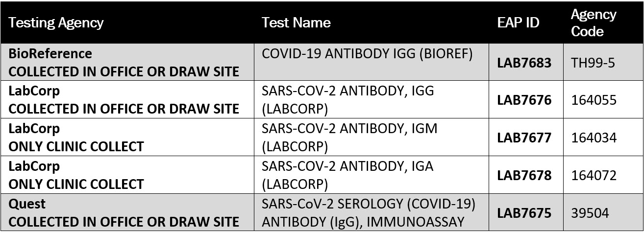Select the Quest testing agency cell
This screenshot has height=232, width=644.
(124, 213)
